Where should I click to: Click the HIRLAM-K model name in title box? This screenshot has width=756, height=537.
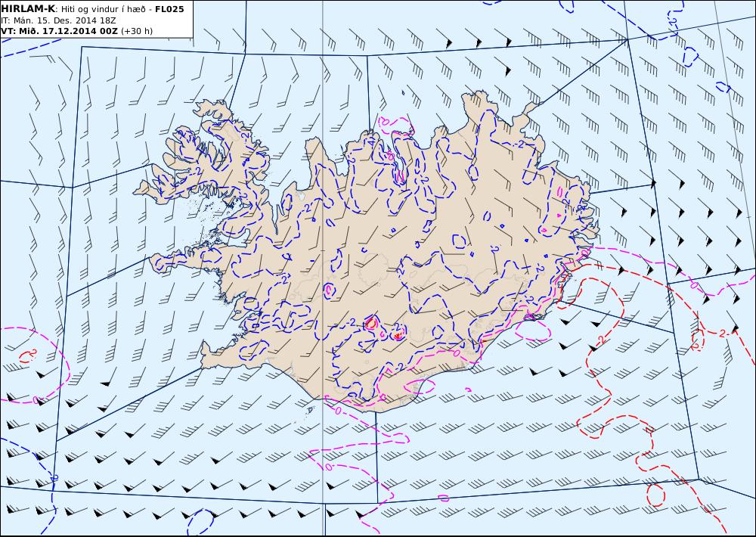point(28,9)
